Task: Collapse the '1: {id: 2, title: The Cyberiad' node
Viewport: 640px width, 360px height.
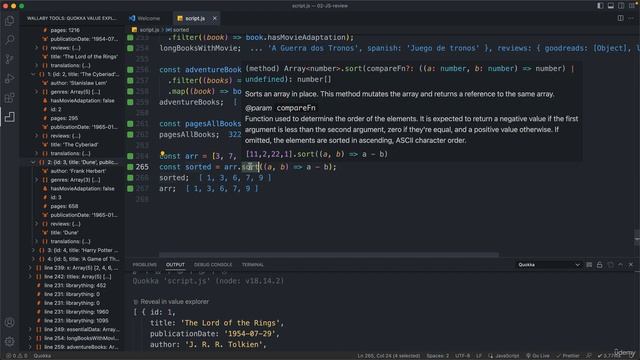Action: [33, 74]
